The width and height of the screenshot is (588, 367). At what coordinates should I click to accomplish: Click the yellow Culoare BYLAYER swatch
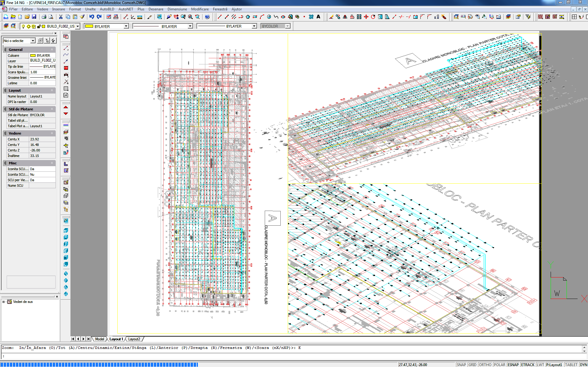coord(33,55)
